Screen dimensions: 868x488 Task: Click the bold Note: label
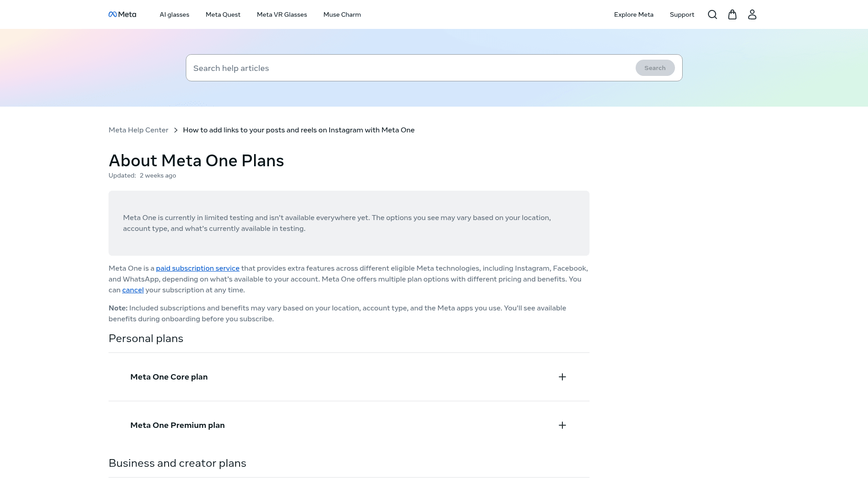(118, 308)
